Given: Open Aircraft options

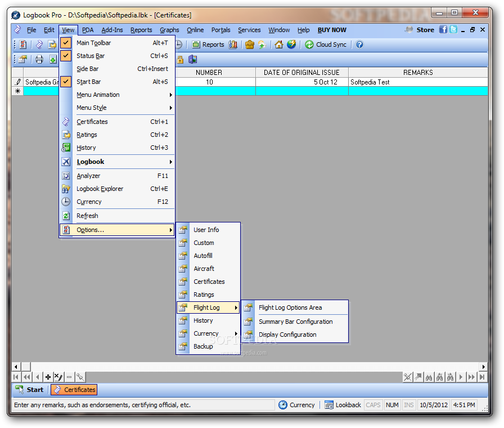Looking at the screenshot, I should (x=208, y=269).
